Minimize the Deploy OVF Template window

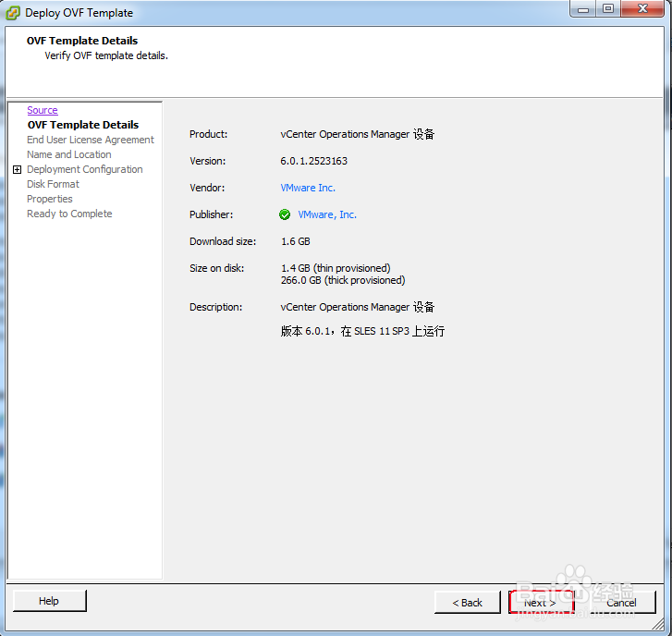point(583,9)
